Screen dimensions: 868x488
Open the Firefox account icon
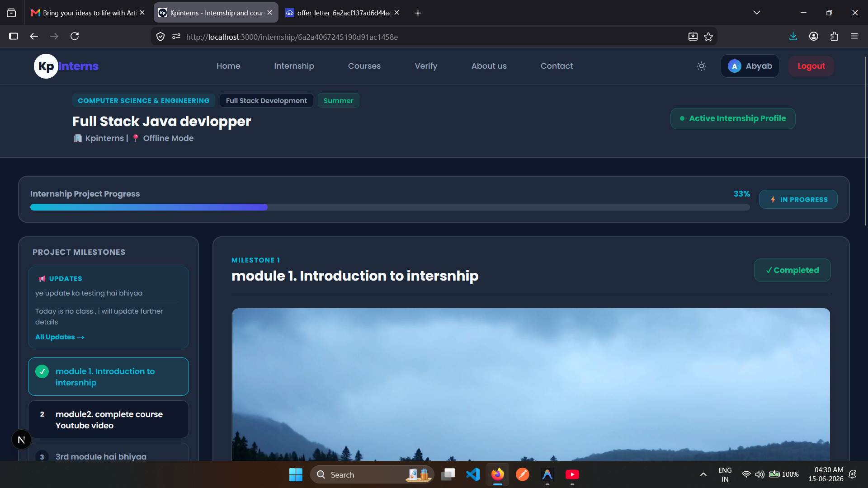click(x=814, y=36)
